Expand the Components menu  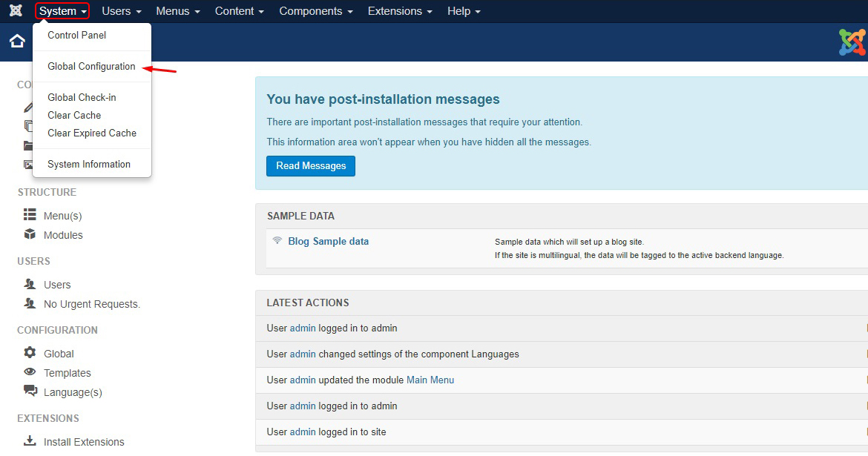(315, 11)
